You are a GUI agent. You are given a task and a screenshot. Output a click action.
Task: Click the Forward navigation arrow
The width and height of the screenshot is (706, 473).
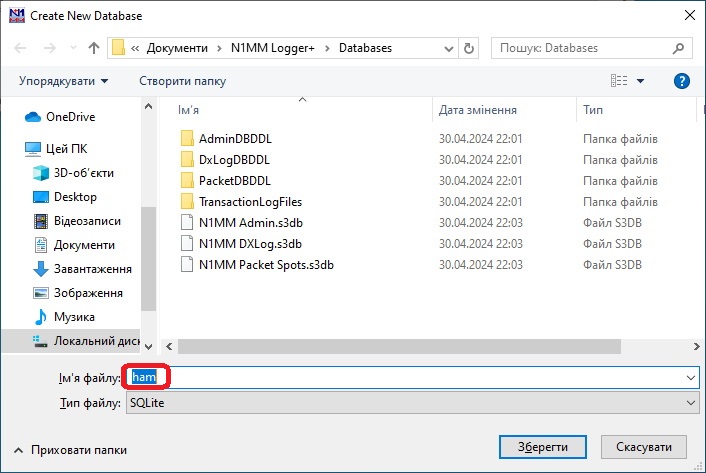[50, 48]
